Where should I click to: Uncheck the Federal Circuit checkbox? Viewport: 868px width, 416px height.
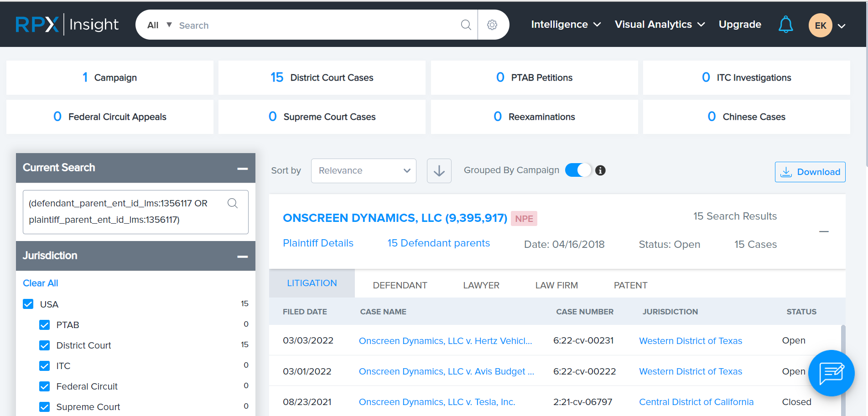click(45, 386)
